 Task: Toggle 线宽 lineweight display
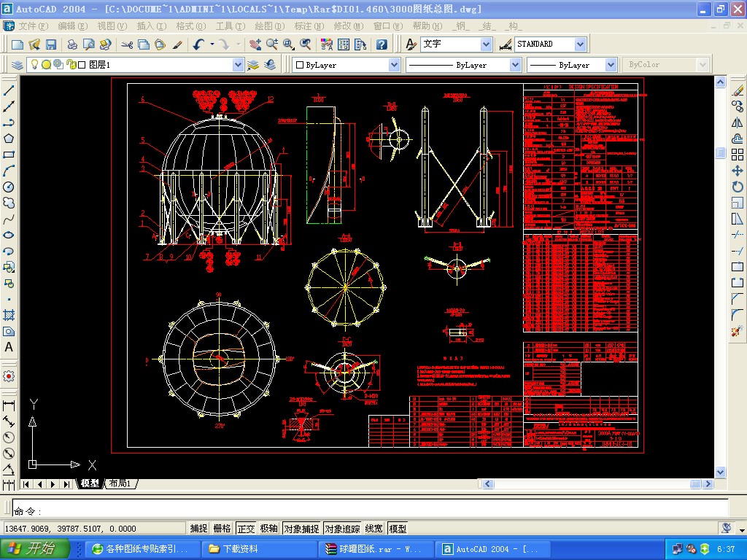coord(374,529)
